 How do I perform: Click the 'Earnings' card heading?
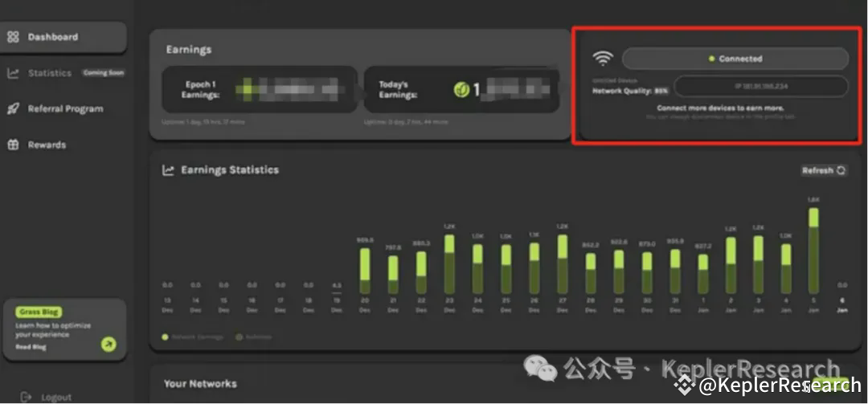pyautogui.click(x=189, y=49)
